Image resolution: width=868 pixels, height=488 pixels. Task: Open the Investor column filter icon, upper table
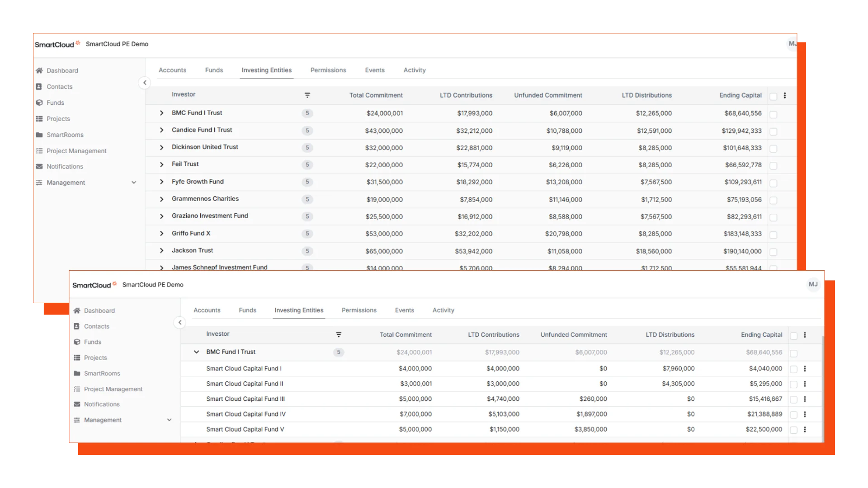pos(307,95)
